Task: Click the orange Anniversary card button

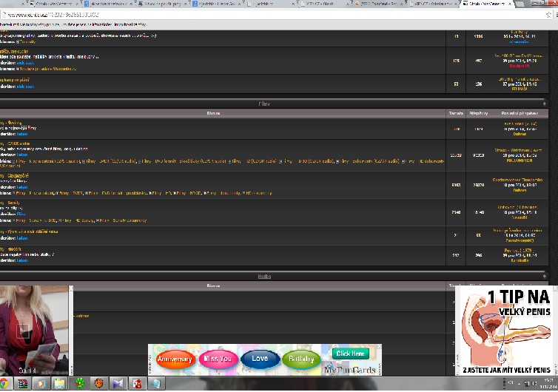Action: 175,359
